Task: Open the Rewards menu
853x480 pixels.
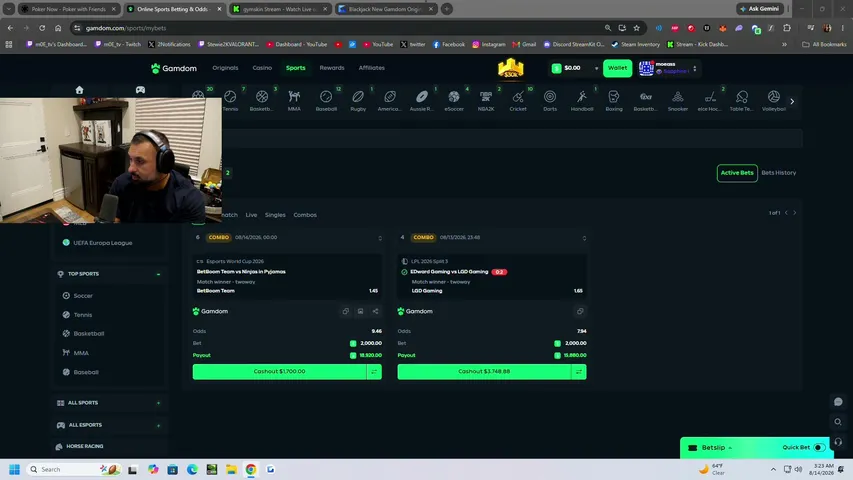Action: coord(332,68)
